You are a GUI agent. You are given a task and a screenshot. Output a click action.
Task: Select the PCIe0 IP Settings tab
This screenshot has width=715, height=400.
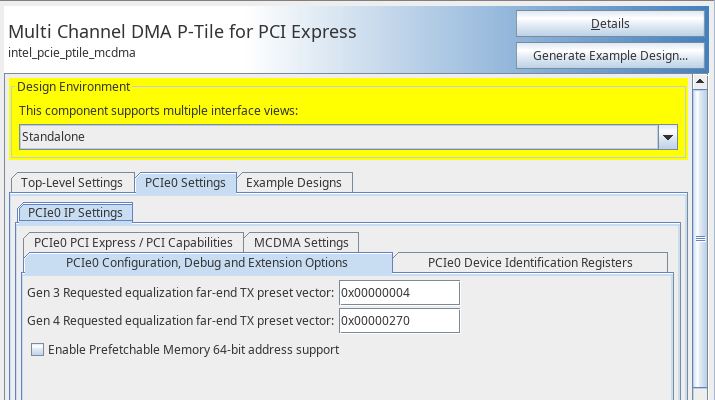75,213
